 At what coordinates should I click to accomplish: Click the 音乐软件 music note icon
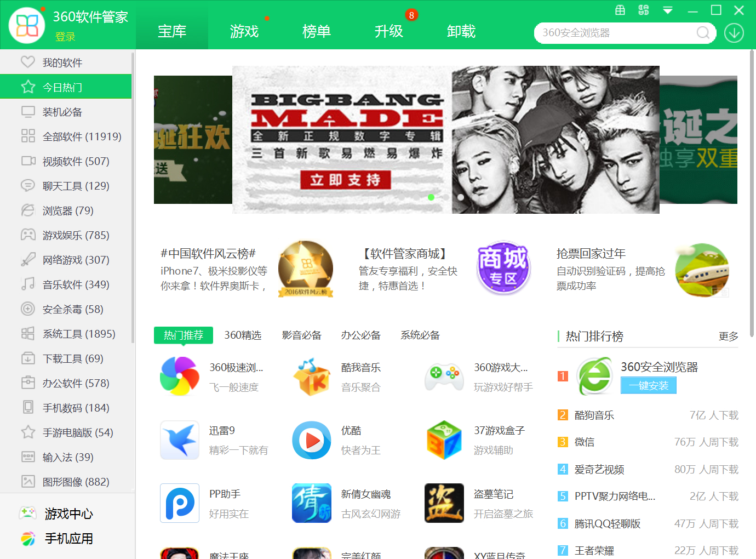pos(28,284)
